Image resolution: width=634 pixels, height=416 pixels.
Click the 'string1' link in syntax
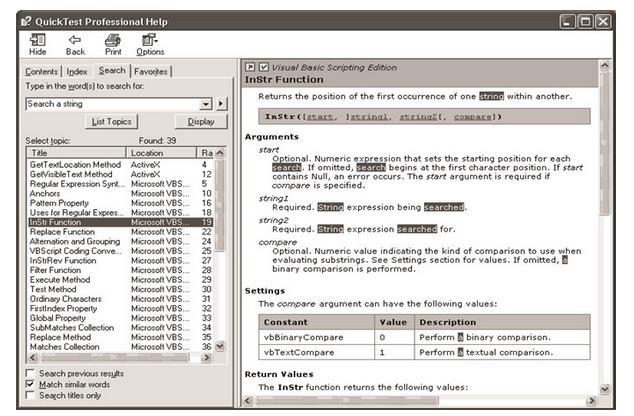coord(370,117)
